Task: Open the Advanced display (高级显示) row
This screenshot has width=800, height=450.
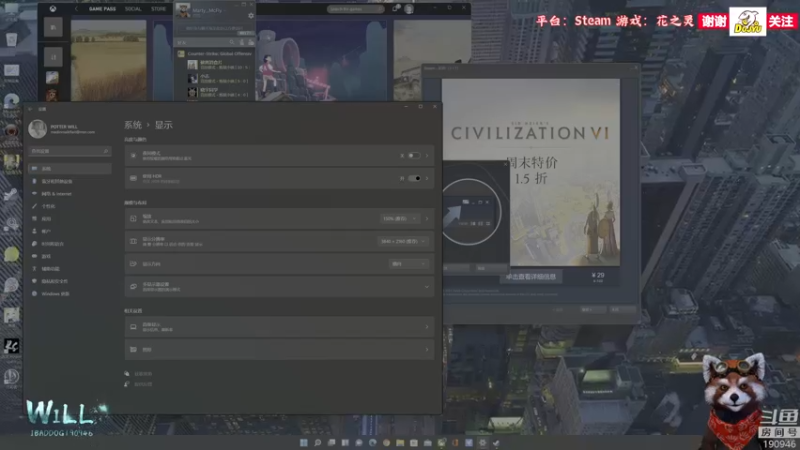Action: (x=279, y=327)
